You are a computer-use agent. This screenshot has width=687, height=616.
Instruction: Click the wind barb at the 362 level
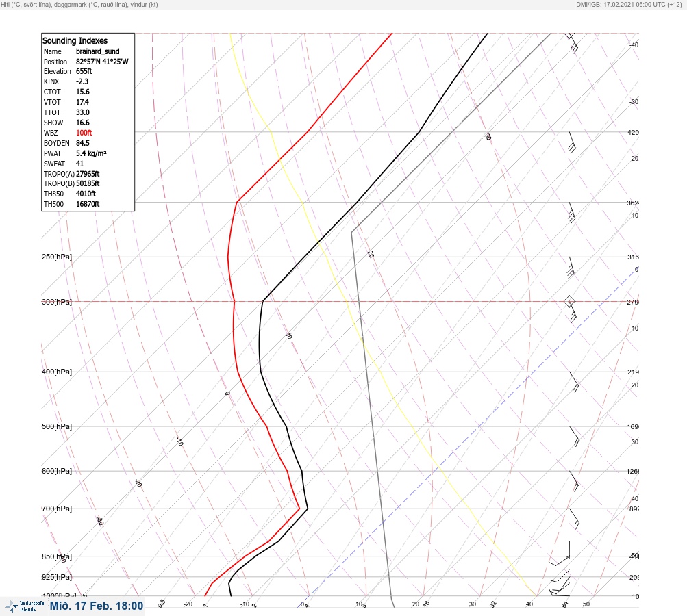pyautogui.click(x=571, y=213)
